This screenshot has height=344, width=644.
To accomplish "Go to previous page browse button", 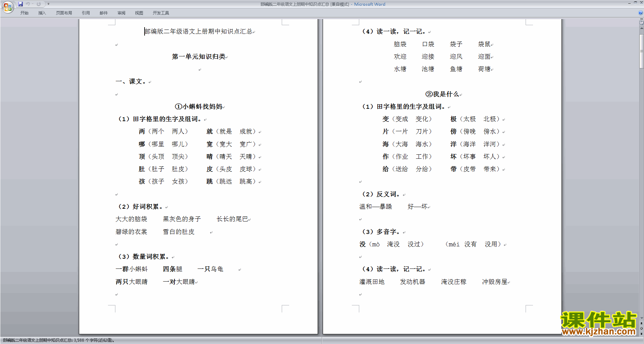I will [641, 323].
